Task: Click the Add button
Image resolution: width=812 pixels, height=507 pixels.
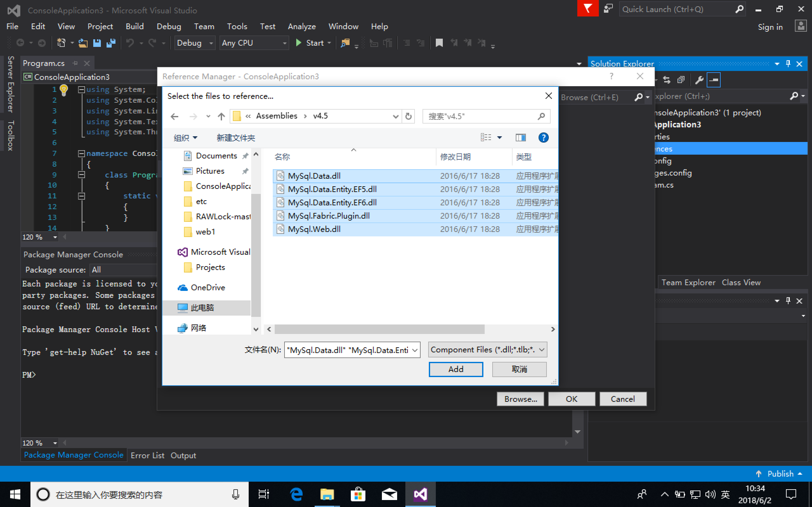Action: (455, 369)
